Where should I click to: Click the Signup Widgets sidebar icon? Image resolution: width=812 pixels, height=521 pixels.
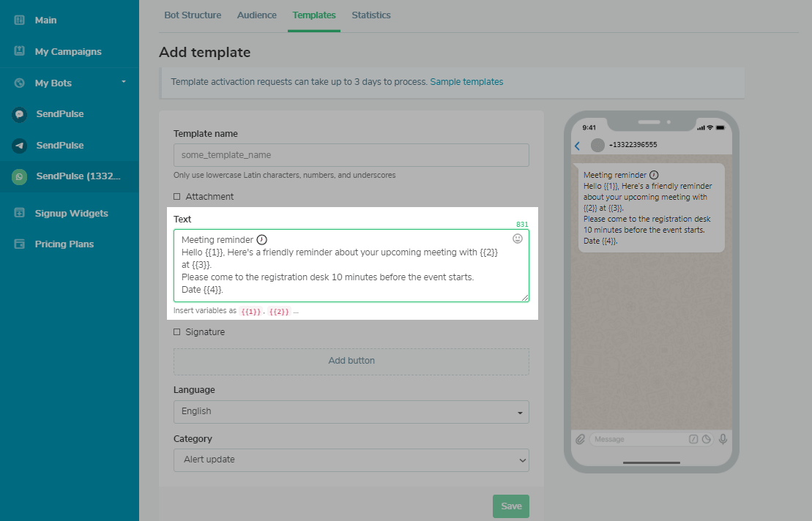click(x=20, y=214)
